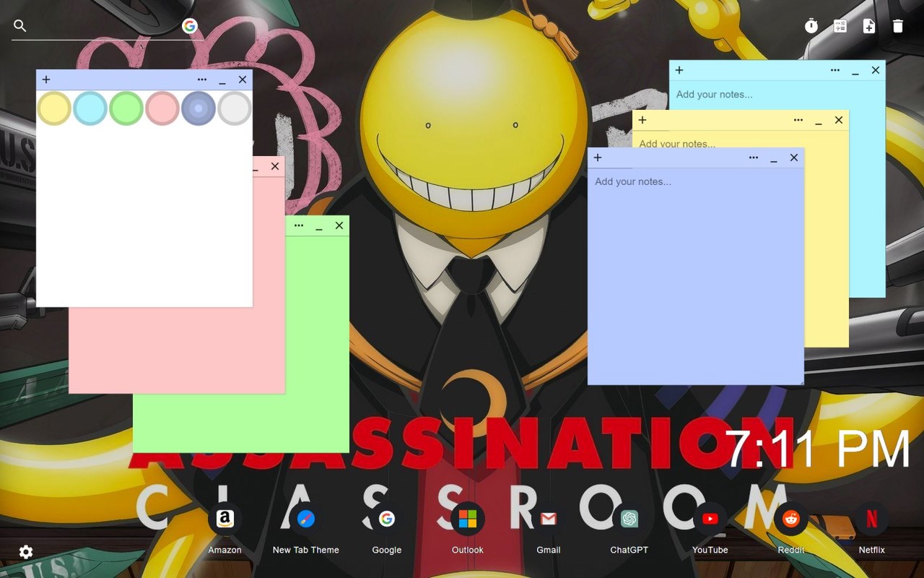Close the blue note
Image resolution: width=924 pixels, height=578 pixels.
point(794,158)
